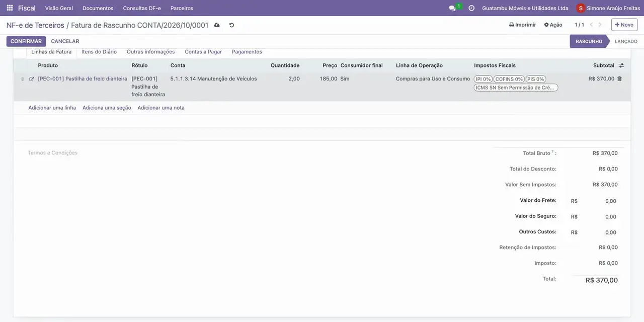Click Adicionar uma nota link
Screen dimensions: 644x322
(161, 108)
